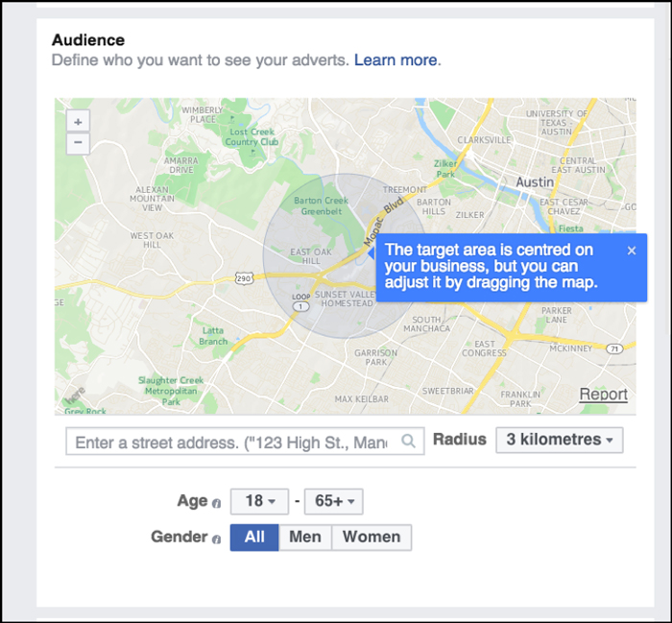Click the EAST CONGRESS map label

point(484,348)
